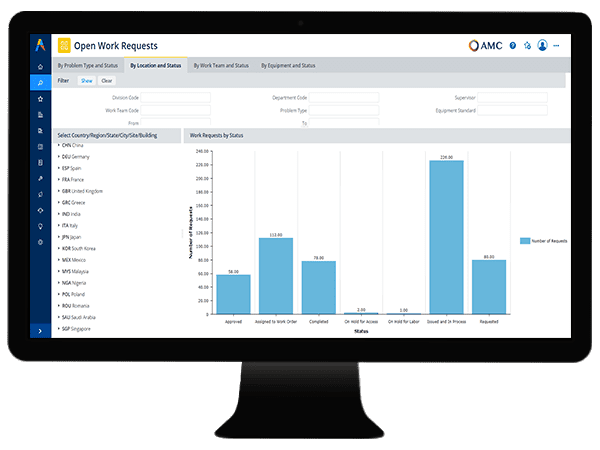
Task: Click the lightbulb icon in the sidebar
Action: pos(40,226)
